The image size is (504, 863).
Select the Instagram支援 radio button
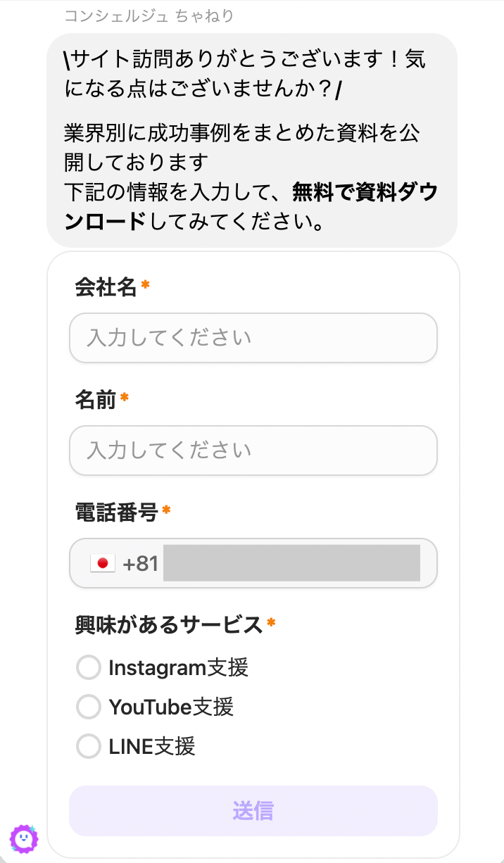click(89, 667)
